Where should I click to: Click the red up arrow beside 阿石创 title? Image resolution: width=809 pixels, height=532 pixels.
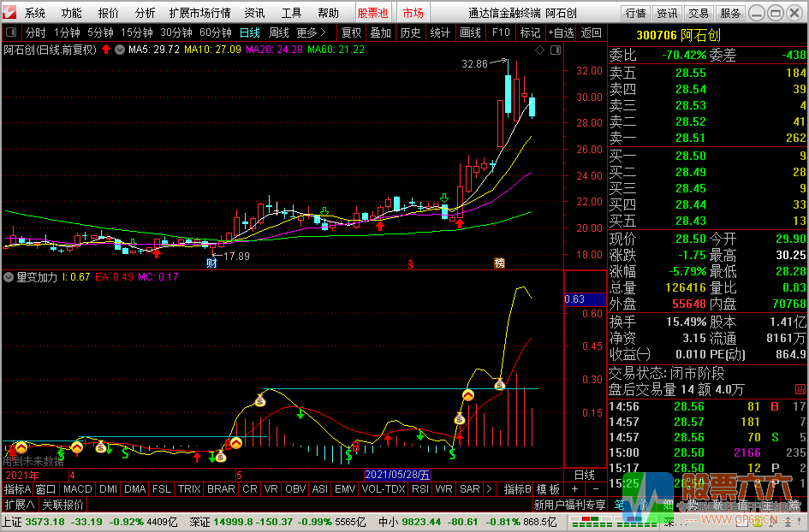[106, 50]
